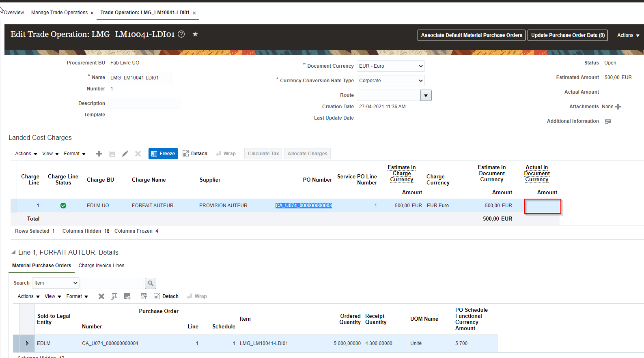The height and width of the screenshot is (358, 644).
Task: Open Landed Cost Charges Format menu
Action: coord(75,154)
